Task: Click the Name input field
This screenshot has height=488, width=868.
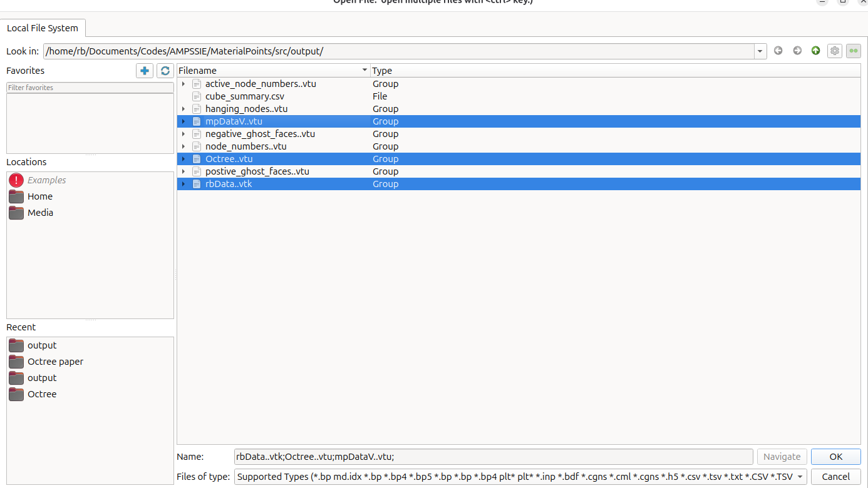Action: 493,457
